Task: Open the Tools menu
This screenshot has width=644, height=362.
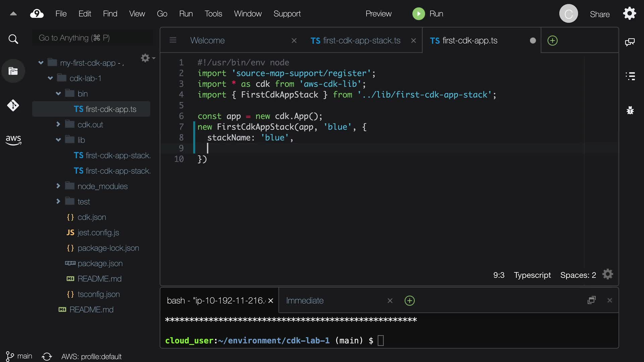Action: pos(213,14)
